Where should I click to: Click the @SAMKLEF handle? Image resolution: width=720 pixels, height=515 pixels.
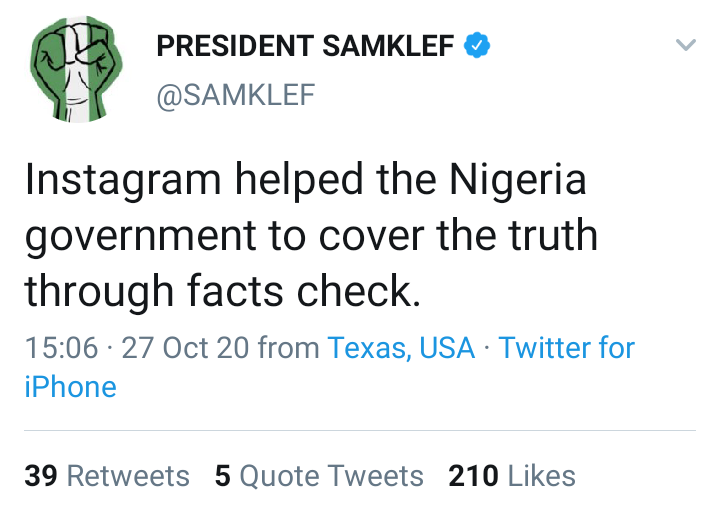pyautogui.click(x=236, y=95)
